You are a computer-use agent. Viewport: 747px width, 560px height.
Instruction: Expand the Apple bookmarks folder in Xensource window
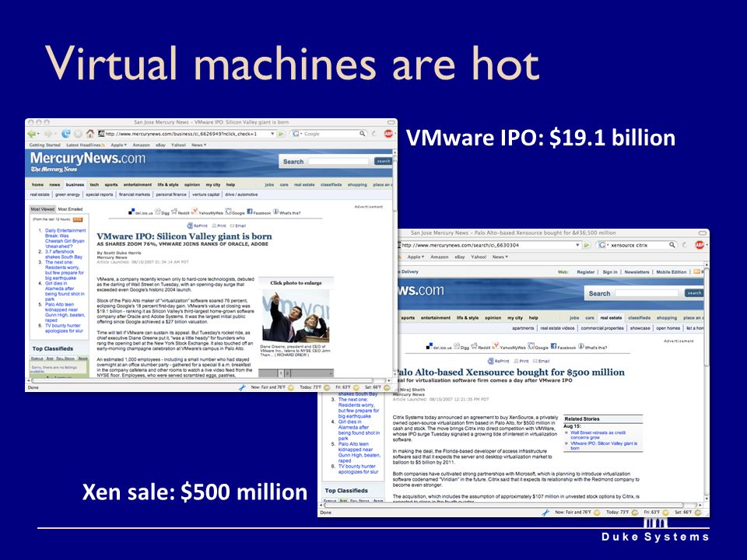point(415,257)
